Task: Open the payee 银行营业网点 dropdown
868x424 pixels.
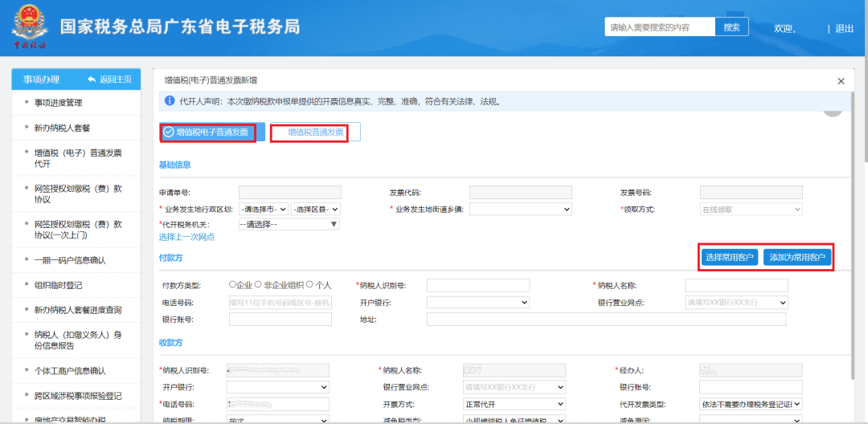Action: [514, 386]
